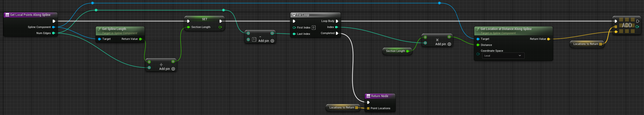Viewport: 644px width, 115px height.
Task: Click the Loop Body execution pin
Action: [337, 21]
